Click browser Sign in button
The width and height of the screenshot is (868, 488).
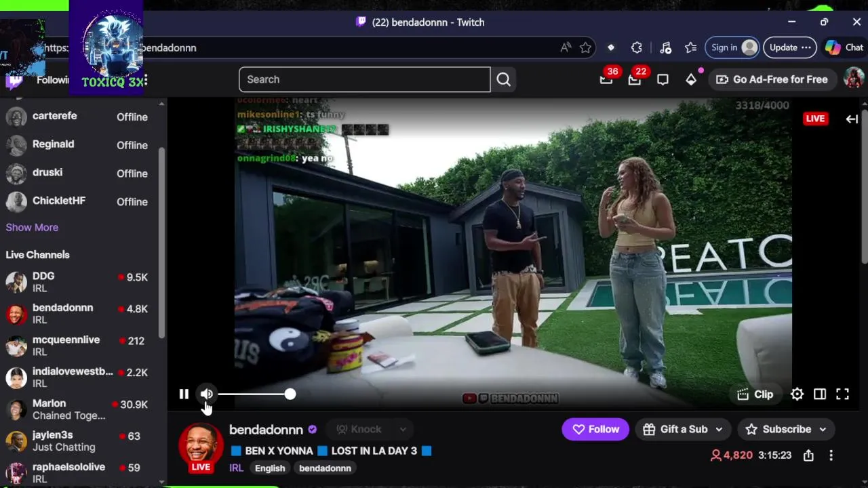[732, 47]
